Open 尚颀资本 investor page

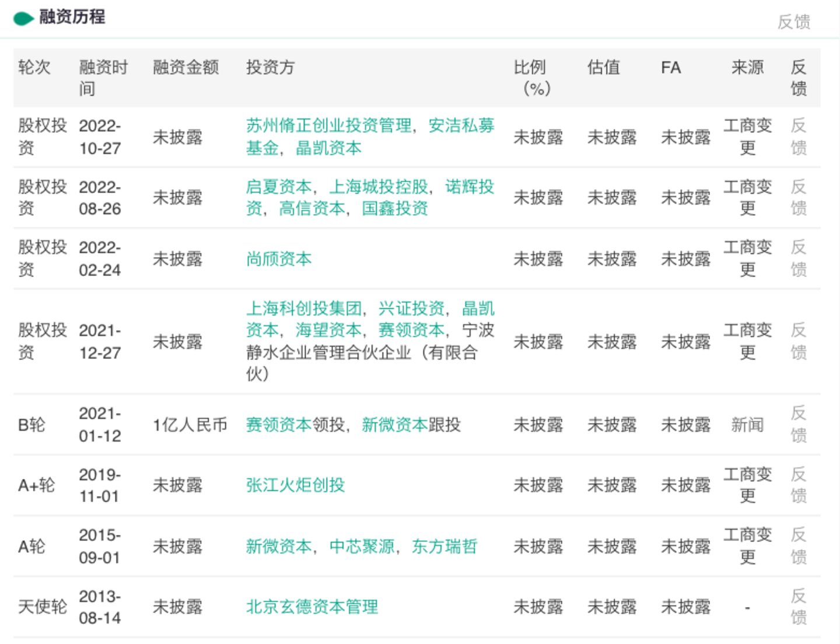coord(279,258)
